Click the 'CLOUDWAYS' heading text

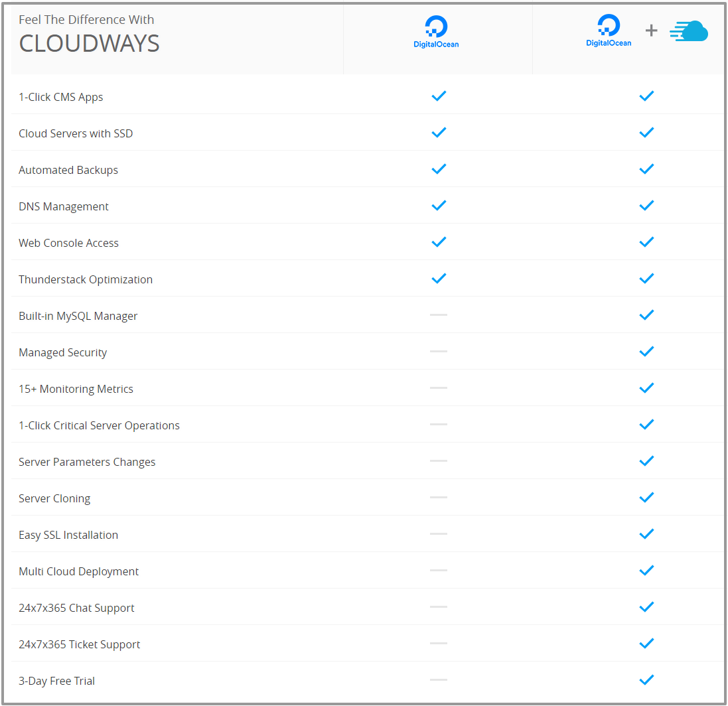[89, 44]
